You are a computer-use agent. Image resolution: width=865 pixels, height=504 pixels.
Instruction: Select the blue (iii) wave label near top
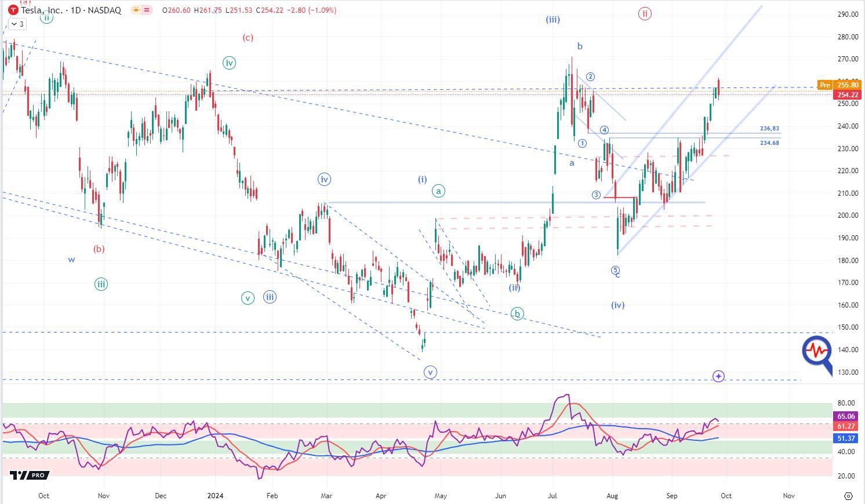pyautogui.click(x=553, y=20)
